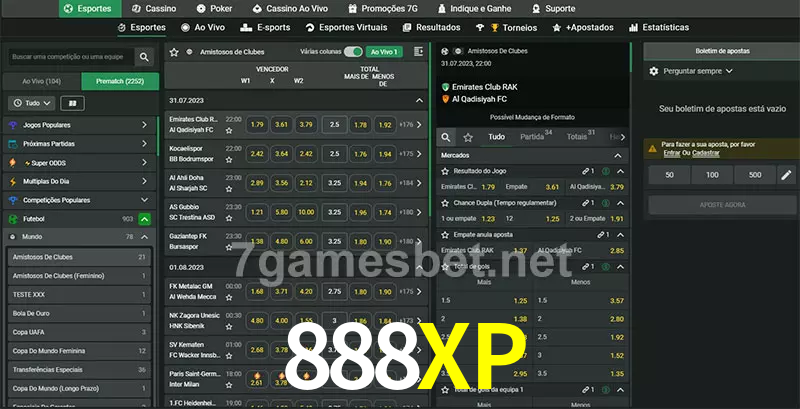Open Promoções 7G top menu

pyautogui.click(x=384, y=9)
